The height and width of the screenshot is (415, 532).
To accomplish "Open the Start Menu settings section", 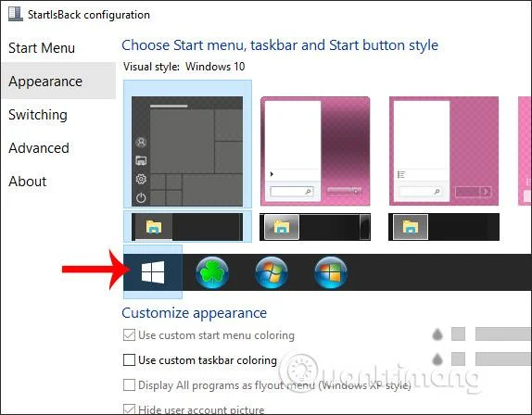I will point(42,48).
